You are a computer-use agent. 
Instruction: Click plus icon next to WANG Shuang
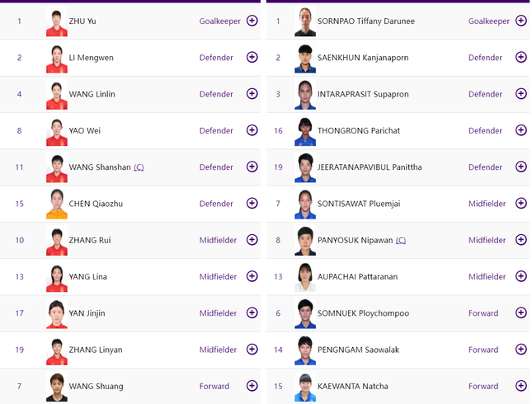point(252,386)
